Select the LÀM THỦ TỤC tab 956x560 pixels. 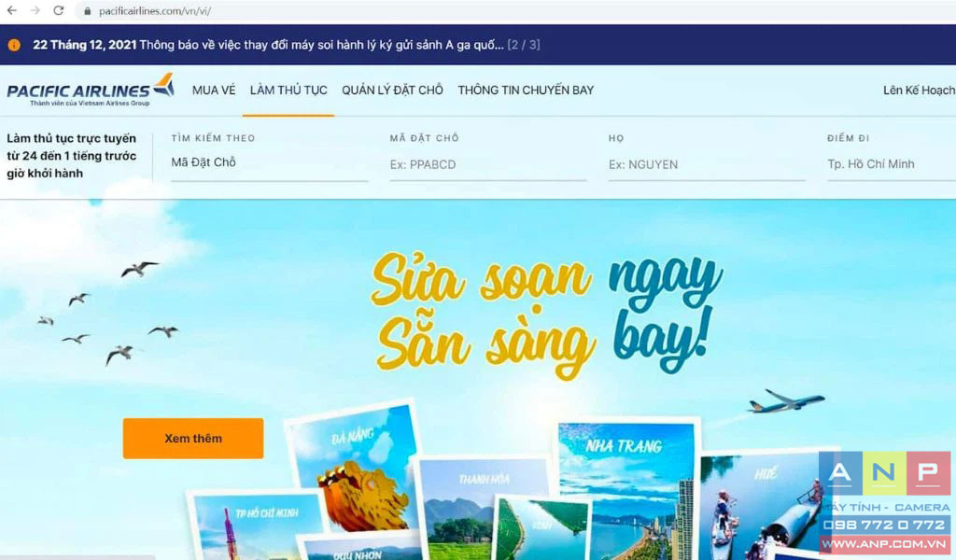click(x=288, y=91)
